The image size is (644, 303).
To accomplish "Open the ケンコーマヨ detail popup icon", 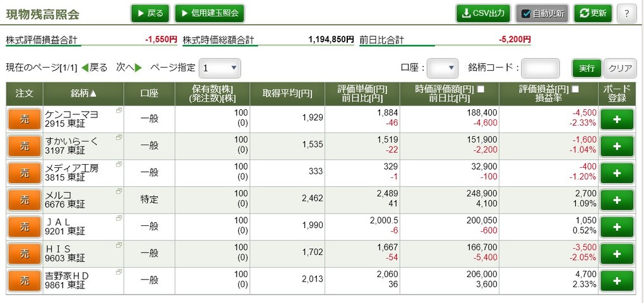I will pos(119,111).
